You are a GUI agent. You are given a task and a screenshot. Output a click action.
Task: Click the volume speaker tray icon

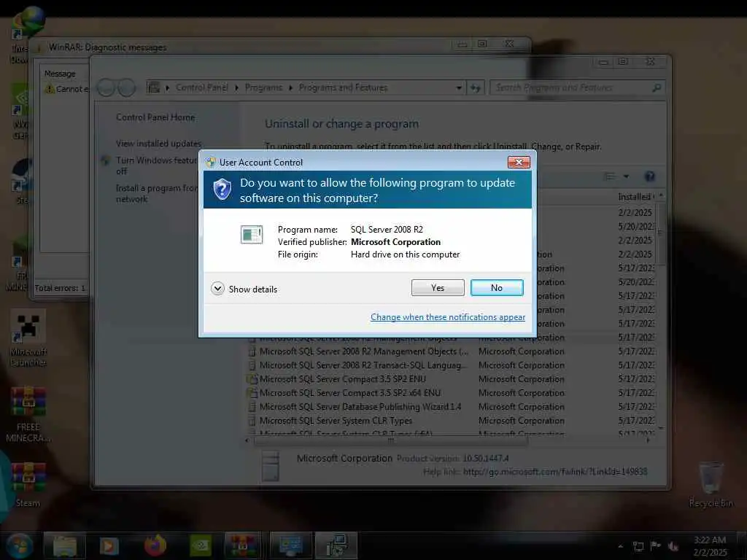pyautogui.click(x=673, y=546)
